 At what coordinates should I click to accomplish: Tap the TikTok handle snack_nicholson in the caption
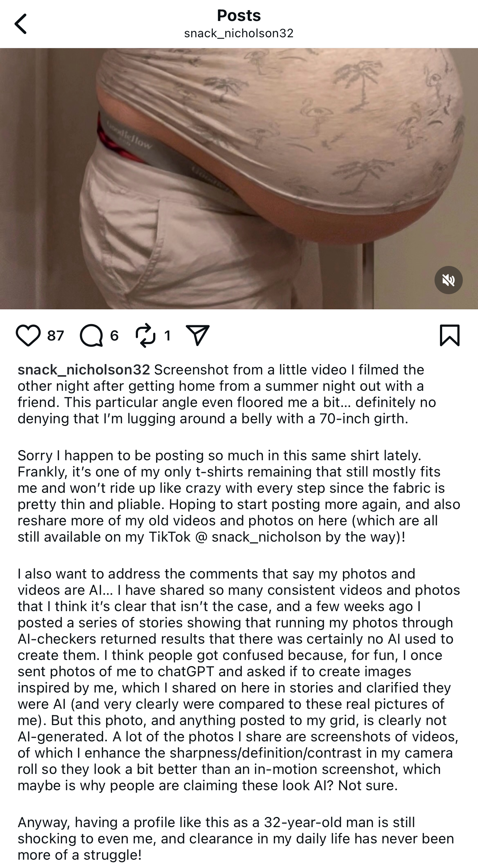coord(266,537)
